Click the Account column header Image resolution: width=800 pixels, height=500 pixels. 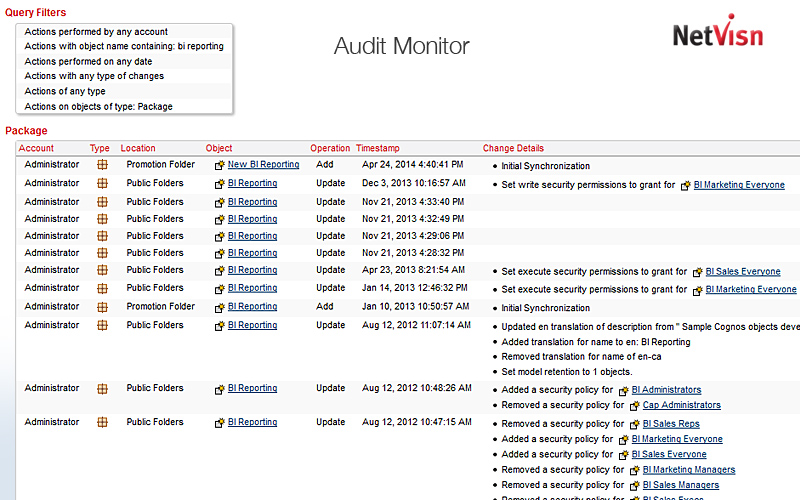click(x=37, y=149)
